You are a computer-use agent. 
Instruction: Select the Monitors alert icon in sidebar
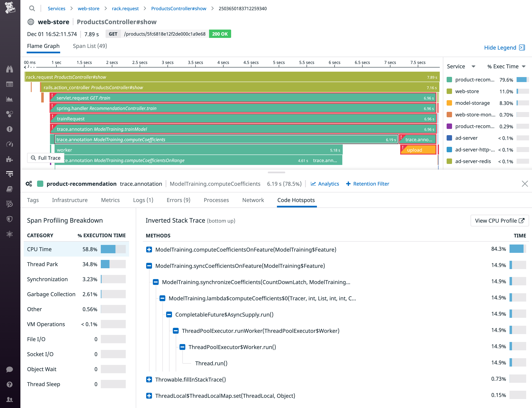[10, 129]
